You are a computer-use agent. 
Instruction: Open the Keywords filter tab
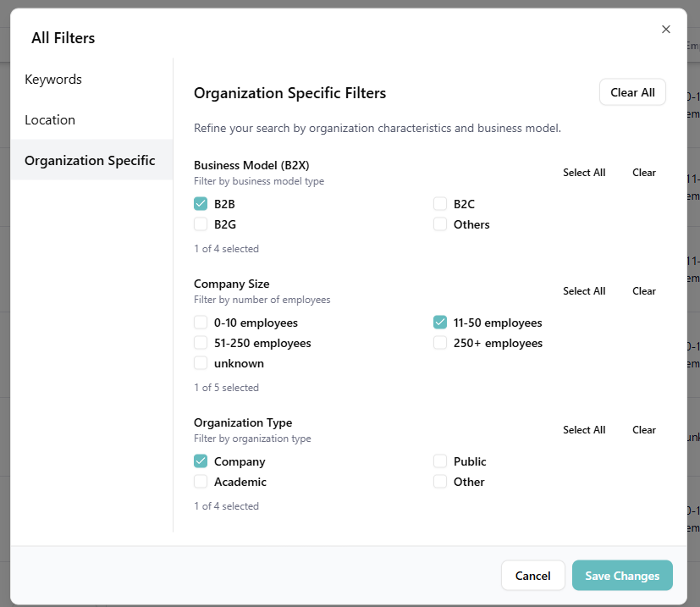coord(53,80)
